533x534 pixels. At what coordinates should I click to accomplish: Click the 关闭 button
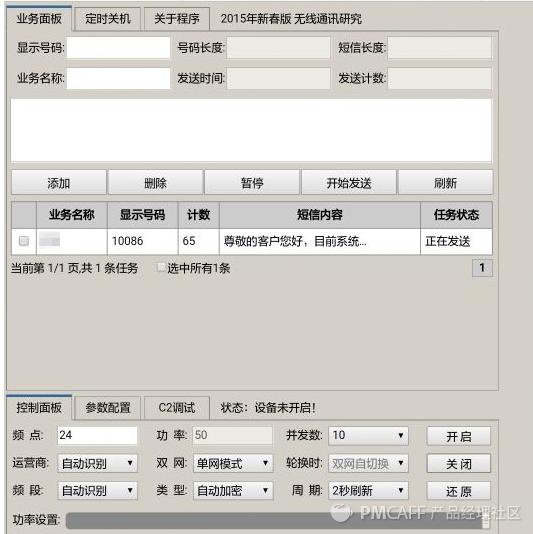tap(458, 464)
